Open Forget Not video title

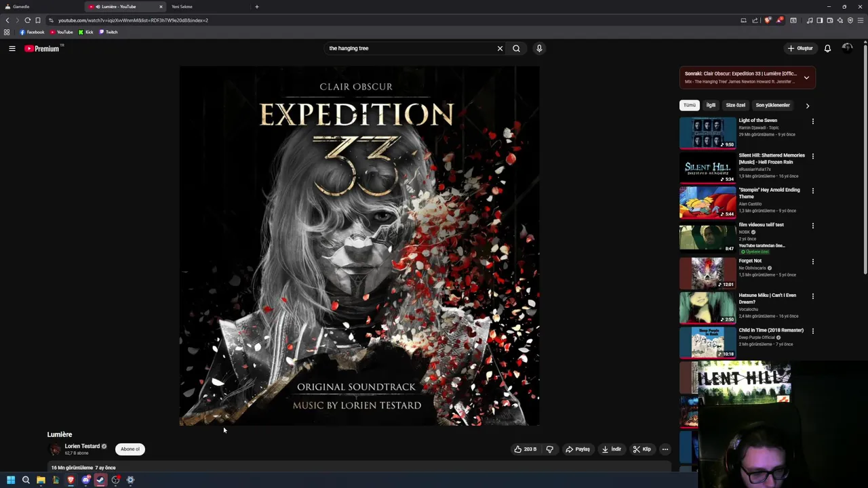point(750,260)
